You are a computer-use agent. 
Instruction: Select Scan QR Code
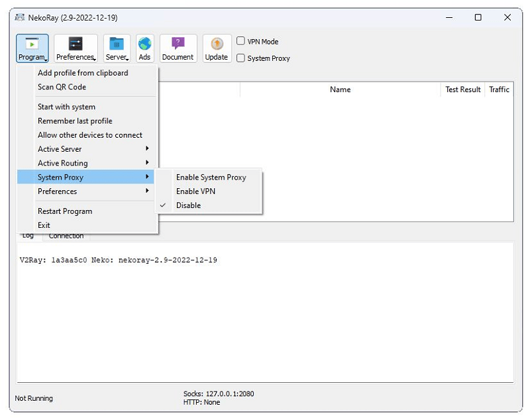click(62, 87)
